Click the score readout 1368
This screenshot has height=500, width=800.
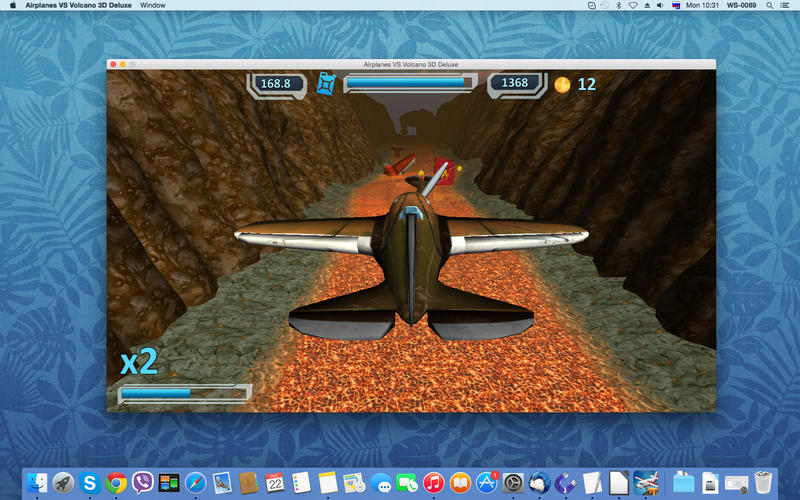tap(515, 83)
